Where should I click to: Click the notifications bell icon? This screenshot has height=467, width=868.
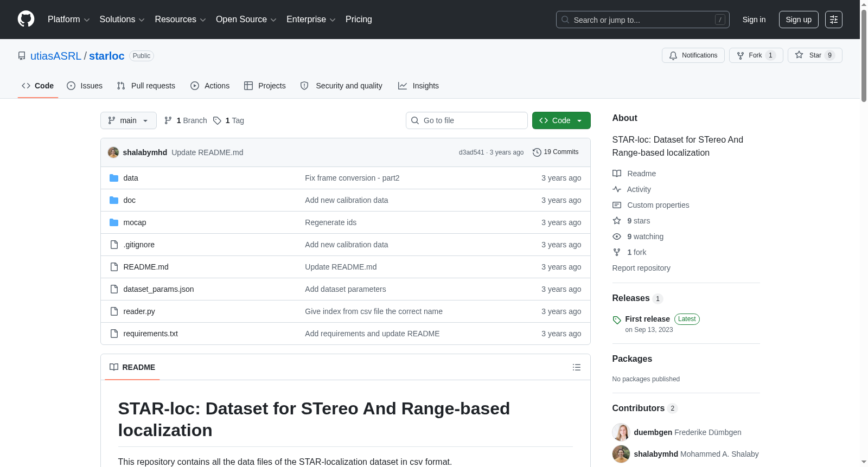(x=673, y=55)
